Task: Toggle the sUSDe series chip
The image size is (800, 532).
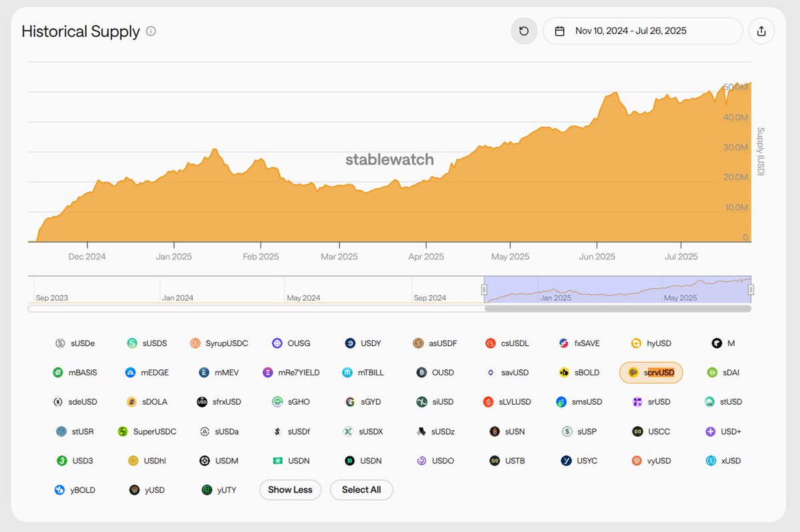Action: click(x=75, y=343)
